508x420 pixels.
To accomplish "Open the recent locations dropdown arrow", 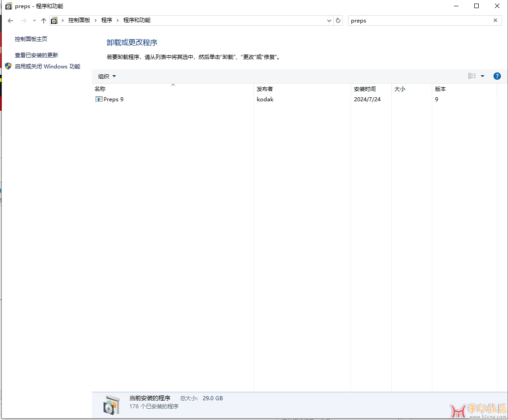I will 34,21.
